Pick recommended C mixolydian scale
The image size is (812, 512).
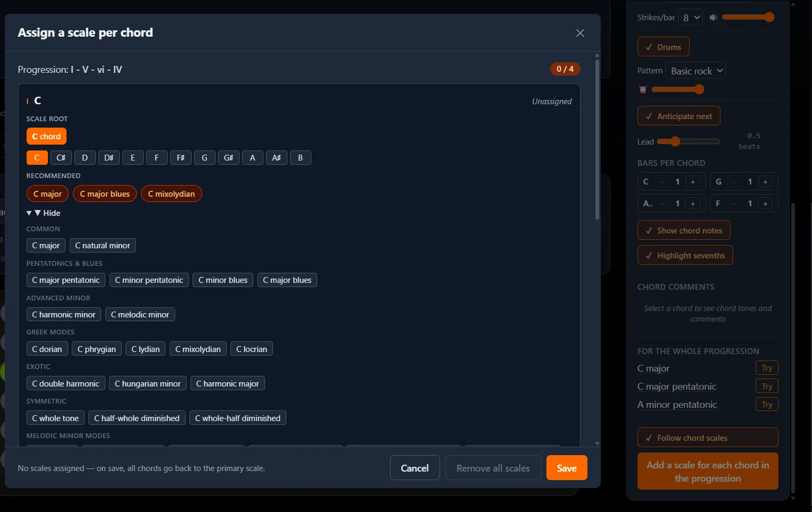coord(171,194)
